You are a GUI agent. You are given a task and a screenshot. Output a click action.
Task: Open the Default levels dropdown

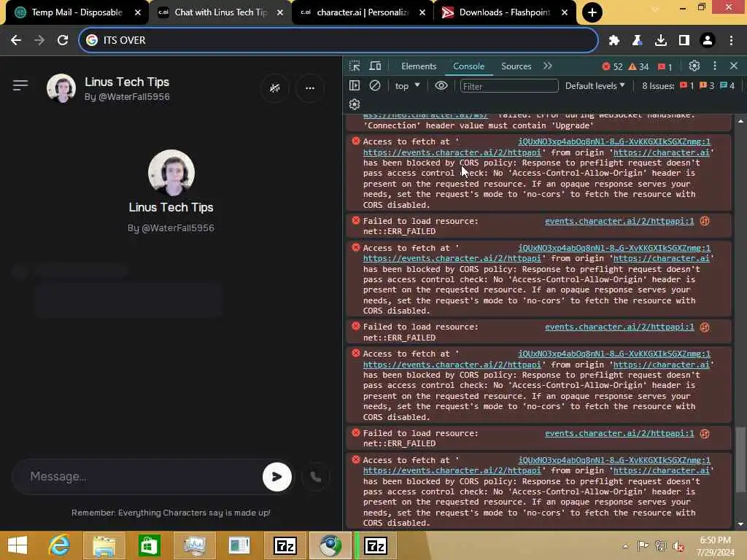[x=595, y=86]
